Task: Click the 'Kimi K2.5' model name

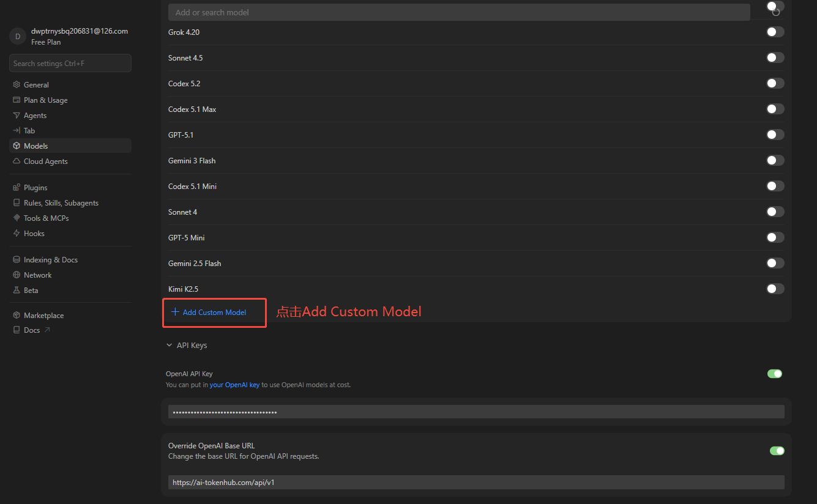Action: pos(183,289)
